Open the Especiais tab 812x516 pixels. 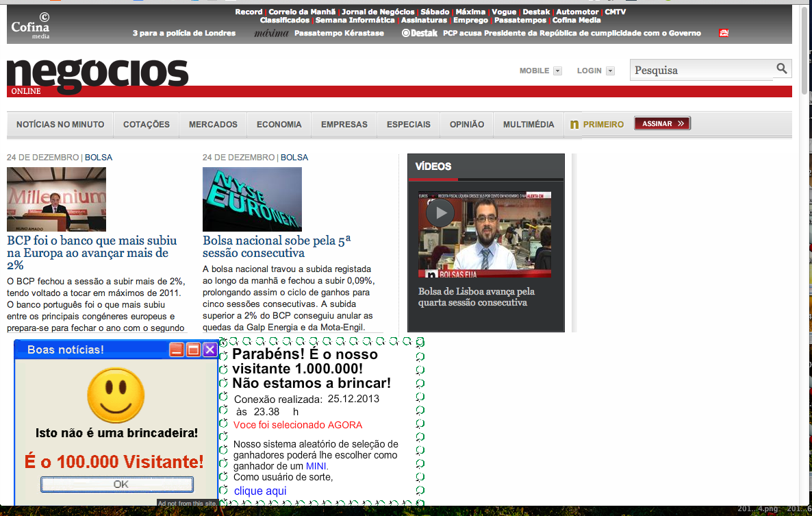tap(409, 124)
